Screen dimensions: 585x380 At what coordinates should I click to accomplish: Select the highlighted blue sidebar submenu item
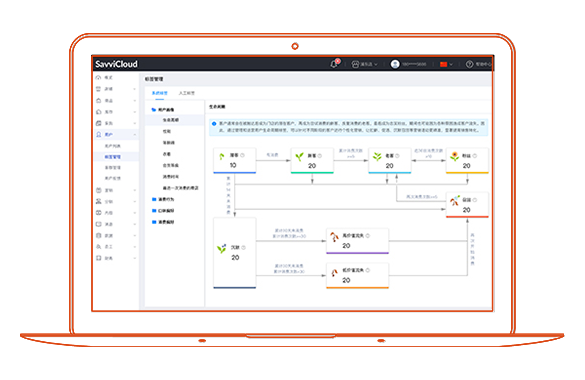112,157
